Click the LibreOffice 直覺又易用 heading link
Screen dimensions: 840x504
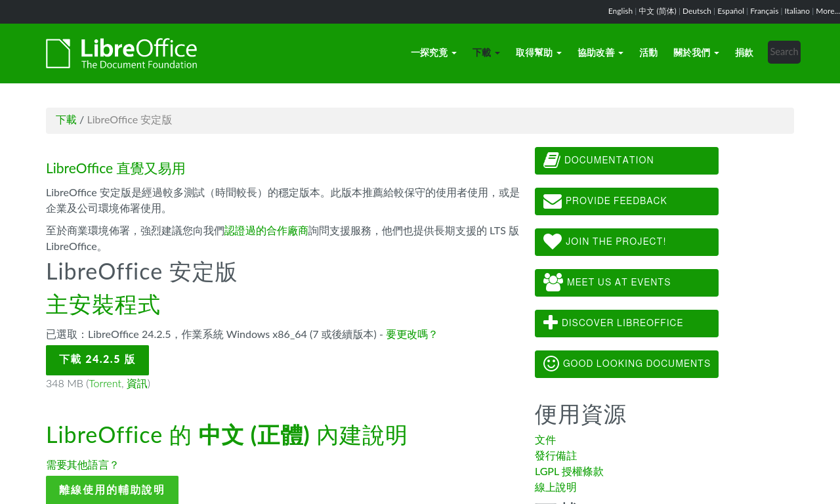[115, 169]
